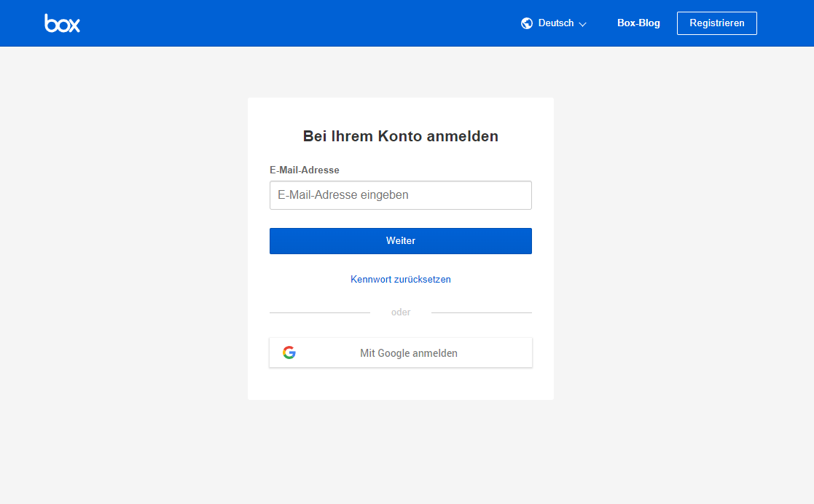The height and width of the screenshot is (504, 814).
Task: Focus the E-Mail-Adresse eingeben field
Action: tap(401, 195)
